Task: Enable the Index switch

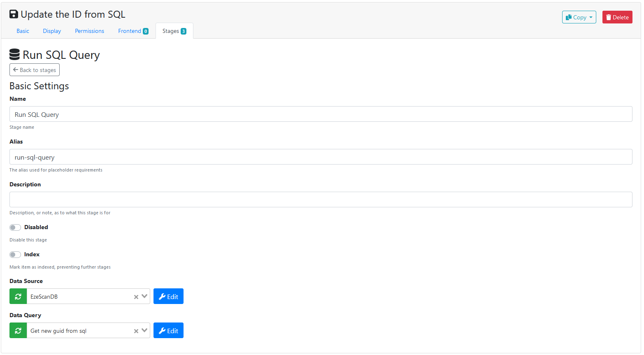Action: coord(15,255)
